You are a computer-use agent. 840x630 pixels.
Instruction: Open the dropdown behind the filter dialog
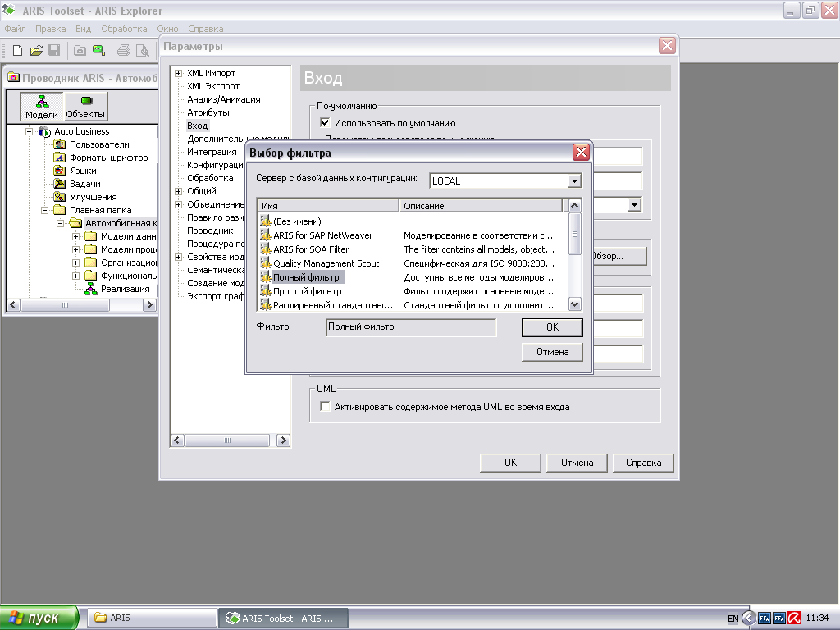[x=634, y=204]
